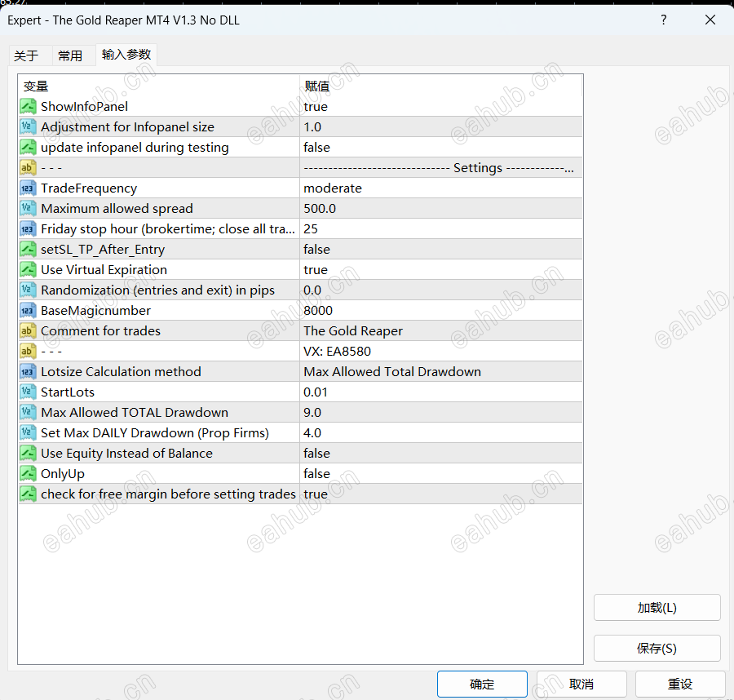Select the TradeFrequency variable name
Viewport: 734px width, 700px height.
89,188
